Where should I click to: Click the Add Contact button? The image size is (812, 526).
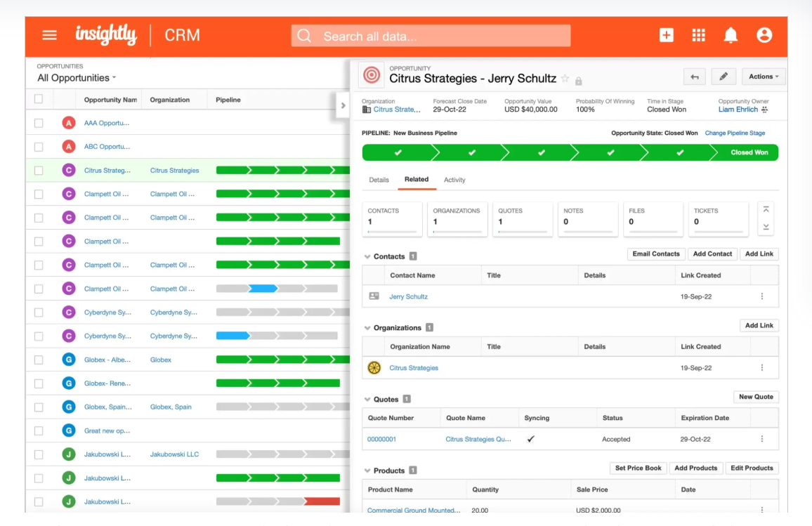713,254
